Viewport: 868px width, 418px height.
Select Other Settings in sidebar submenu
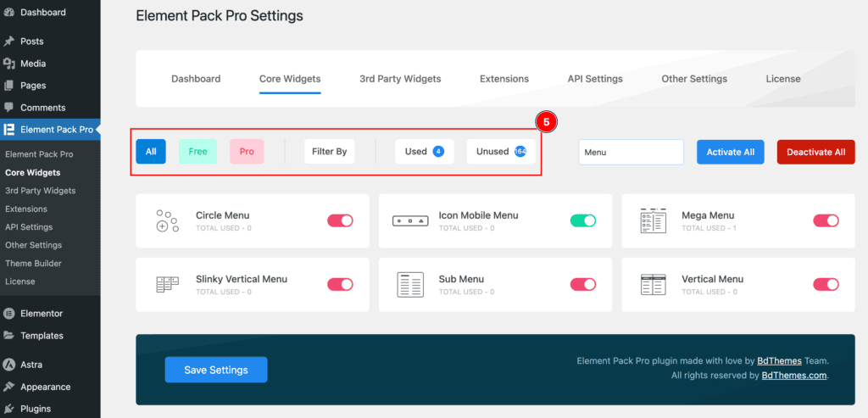[33, 245]
